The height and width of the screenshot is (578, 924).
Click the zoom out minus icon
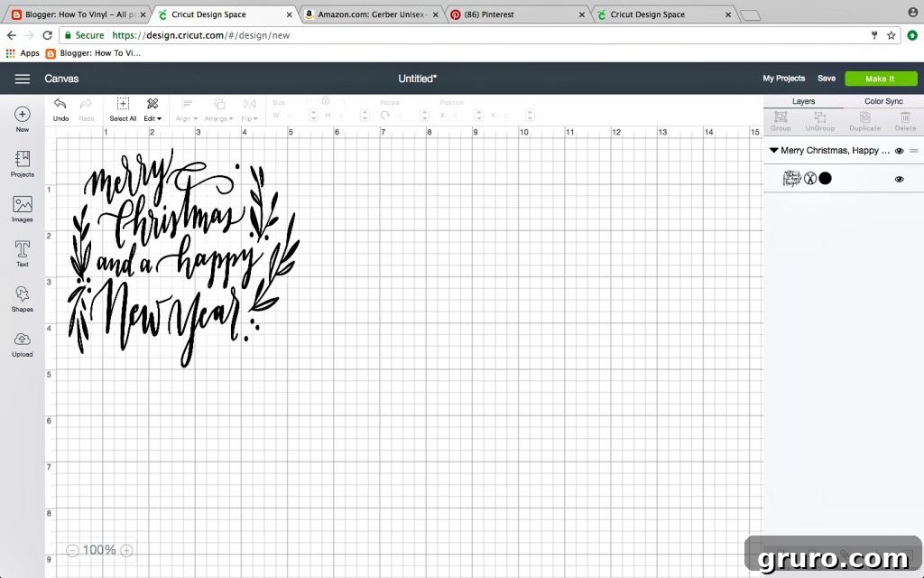point(72,550)
